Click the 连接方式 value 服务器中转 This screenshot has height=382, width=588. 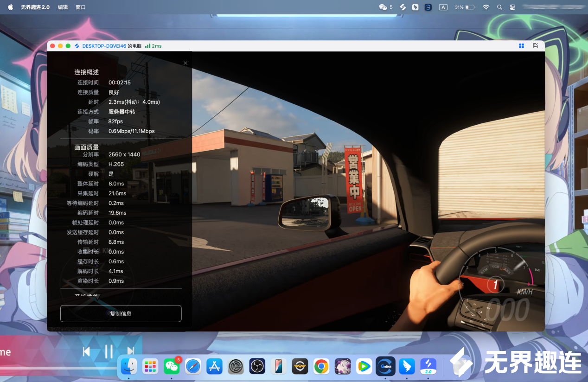(122, 112)
